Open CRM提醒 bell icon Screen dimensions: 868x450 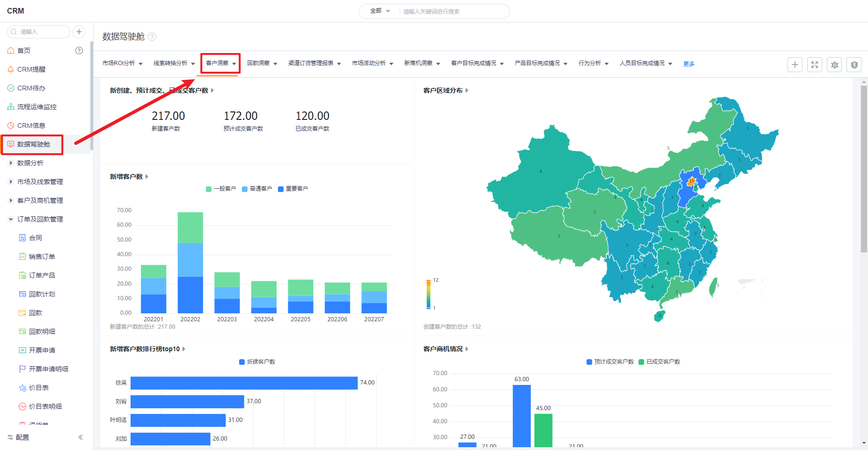coord(11,69)
